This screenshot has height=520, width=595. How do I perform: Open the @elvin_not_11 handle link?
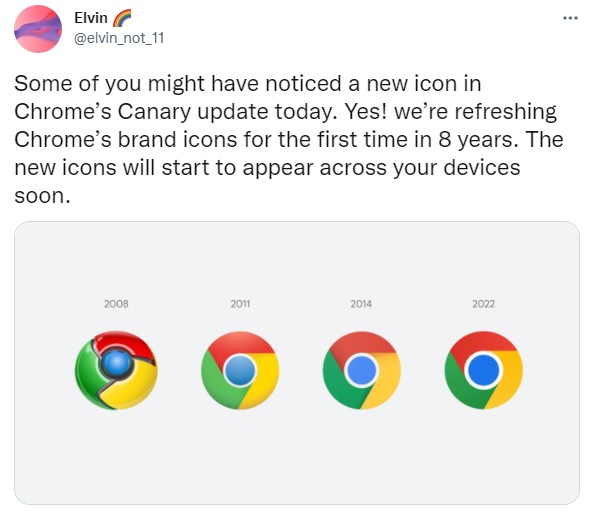(x=119, y=38)
